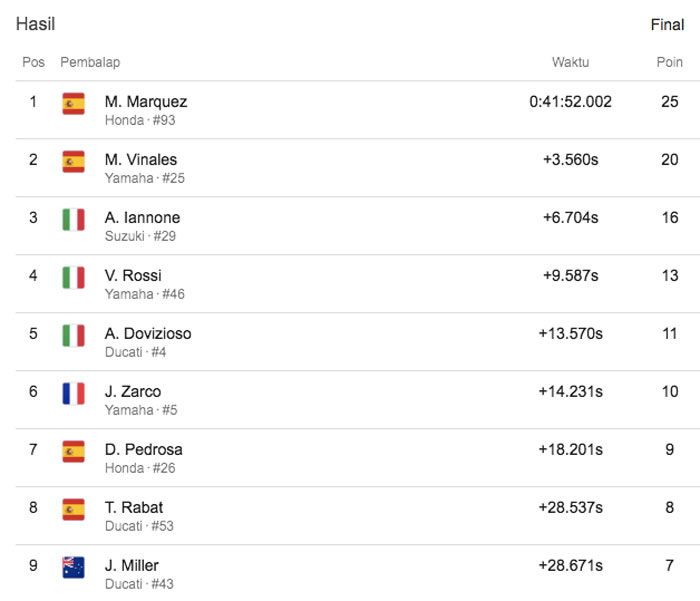Open M. Marquez rider name
This screenshot has height=601, width=700.
[146, 102]
